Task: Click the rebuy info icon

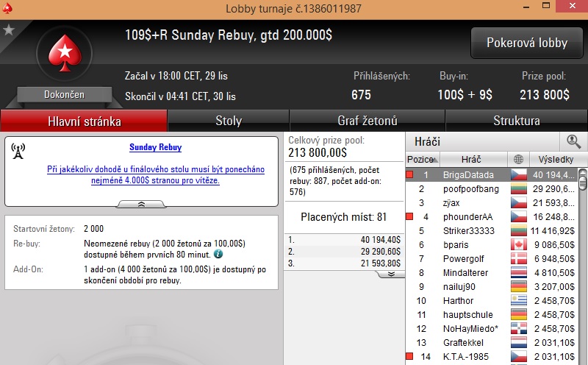Action: [218, 254]
